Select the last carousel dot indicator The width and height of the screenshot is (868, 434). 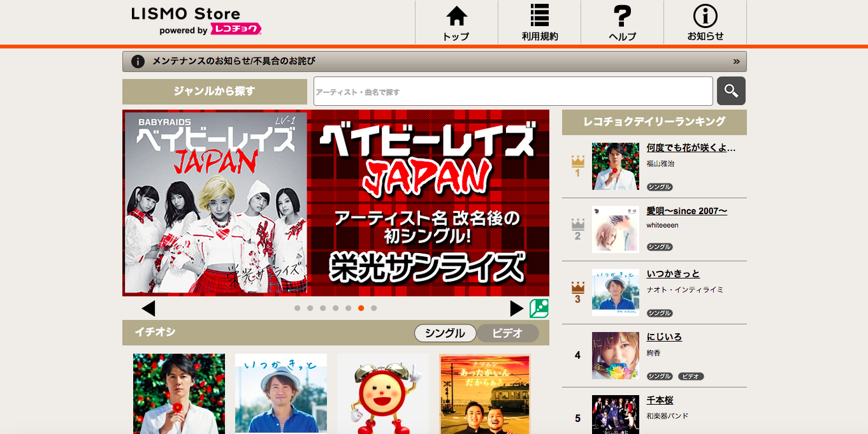coord(374,308)
